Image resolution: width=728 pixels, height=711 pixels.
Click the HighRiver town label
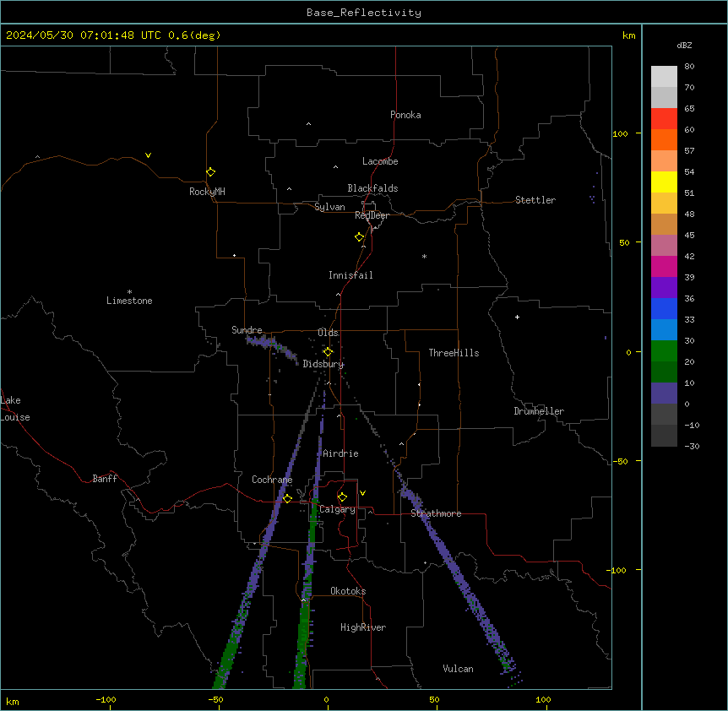click(x=363, y=627)
